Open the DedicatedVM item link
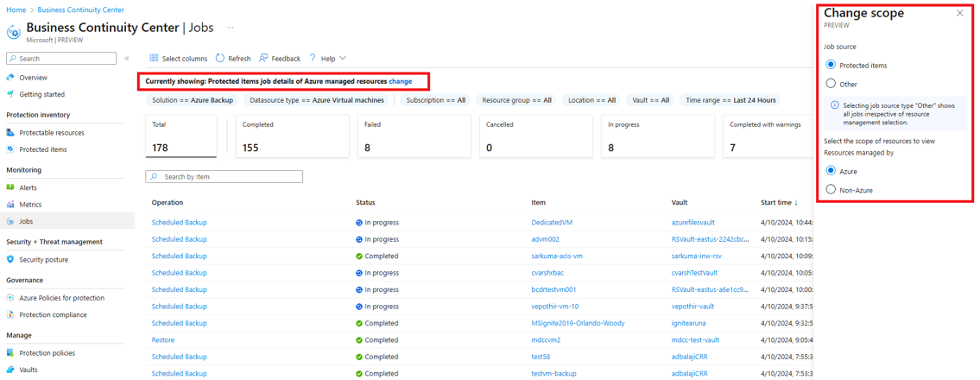 point(553,223)
